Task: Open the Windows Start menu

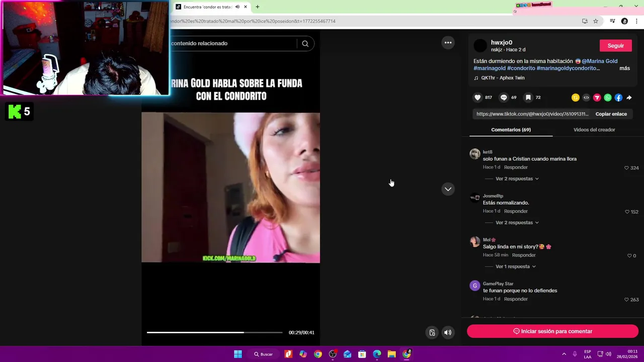Action: [238, 354]
